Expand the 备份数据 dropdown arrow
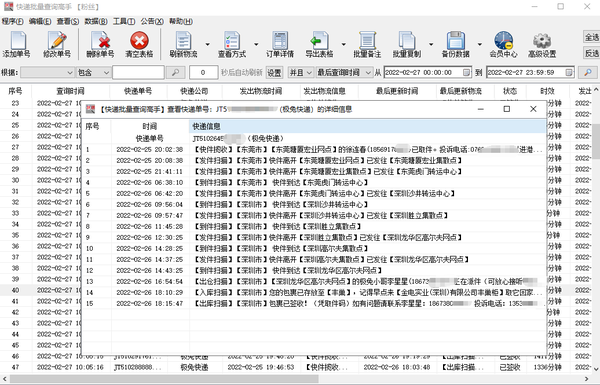Image resolution: width=600 pixels, height=385 pixels. coord(479,44)
